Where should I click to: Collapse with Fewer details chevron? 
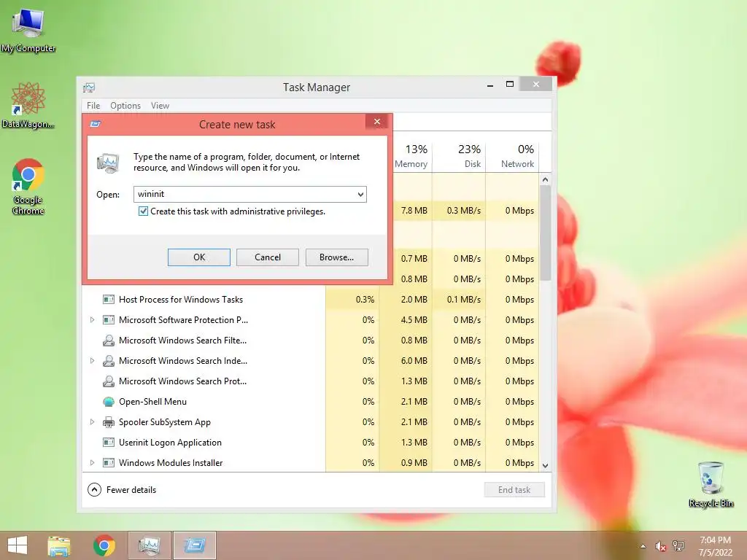click(94, 489)
